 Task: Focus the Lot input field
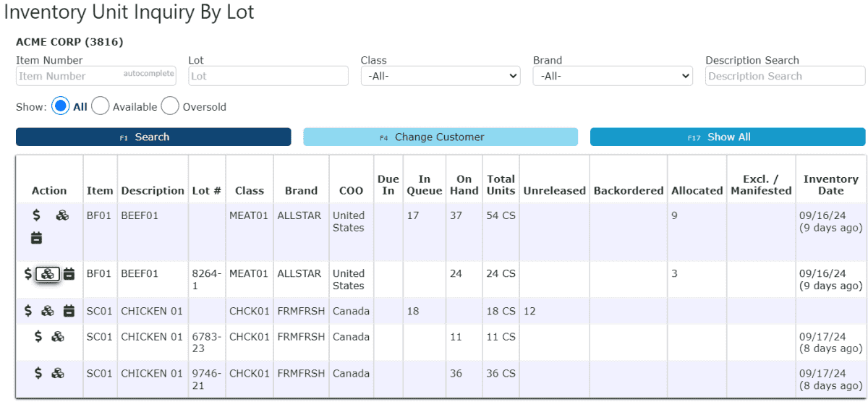(x=268, y=76)
